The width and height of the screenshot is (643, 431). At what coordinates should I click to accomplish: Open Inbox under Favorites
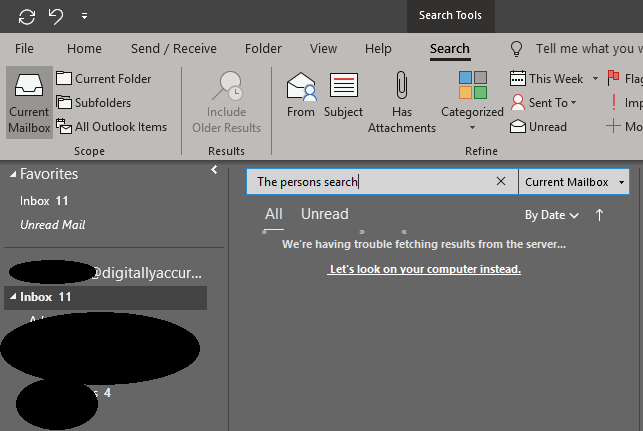click(x=44, y=201)
